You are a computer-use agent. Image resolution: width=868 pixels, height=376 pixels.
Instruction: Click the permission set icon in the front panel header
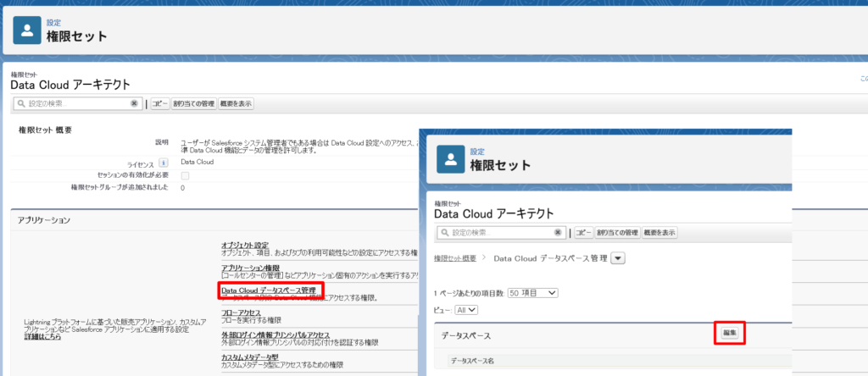point(451,159)
